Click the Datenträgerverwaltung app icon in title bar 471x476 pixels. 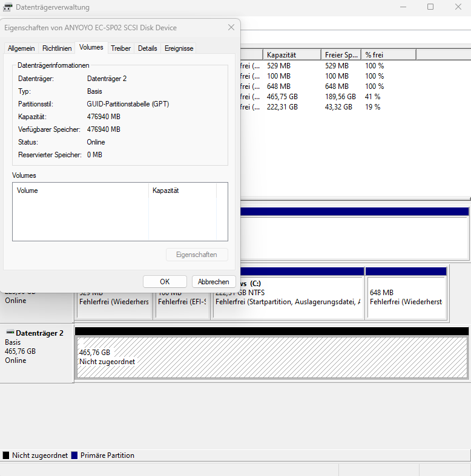coord(8,7)
